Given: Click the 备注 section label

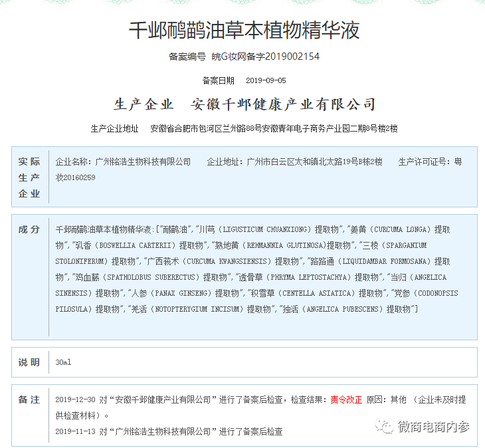Looking at the screenshot, I should [29, 399].
